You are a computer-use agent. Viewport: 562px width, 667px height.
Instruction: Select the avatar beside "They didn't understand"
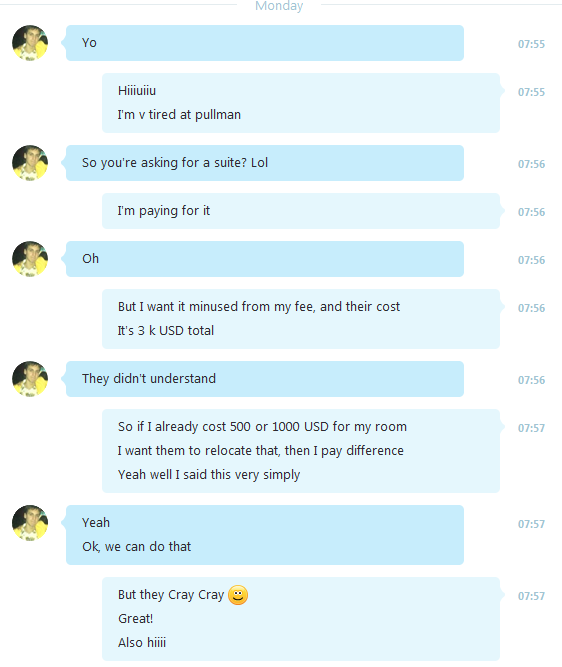[x=30, y=379]
